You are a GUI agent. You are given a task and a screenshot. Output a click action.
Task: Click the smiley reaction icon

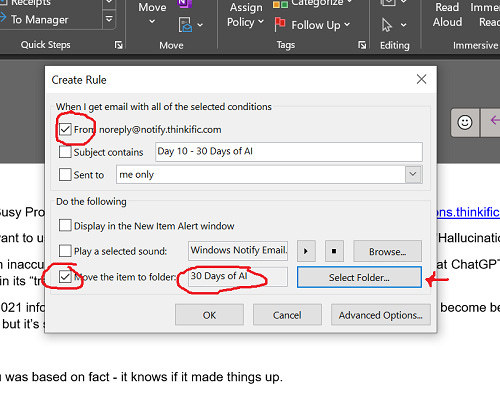[465, 122]
